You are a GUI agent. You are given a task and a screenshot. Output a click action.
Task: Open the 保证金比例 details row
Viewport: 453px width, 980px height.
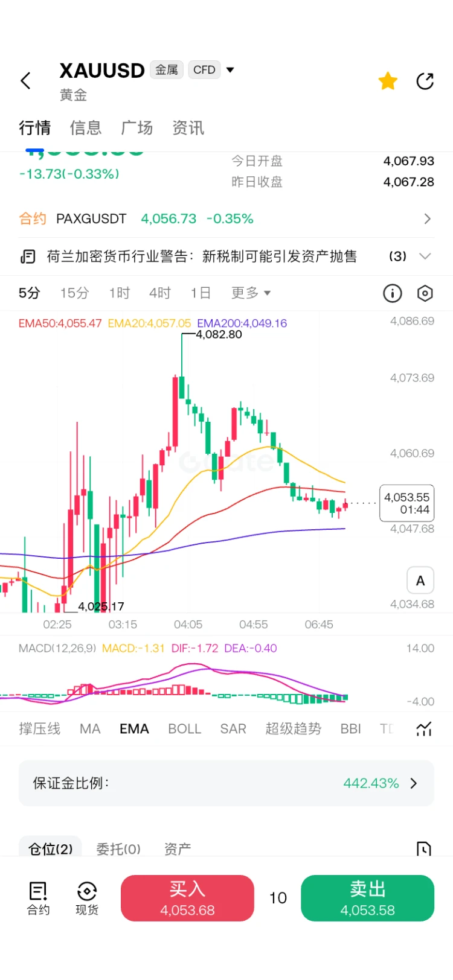point(226,783)
